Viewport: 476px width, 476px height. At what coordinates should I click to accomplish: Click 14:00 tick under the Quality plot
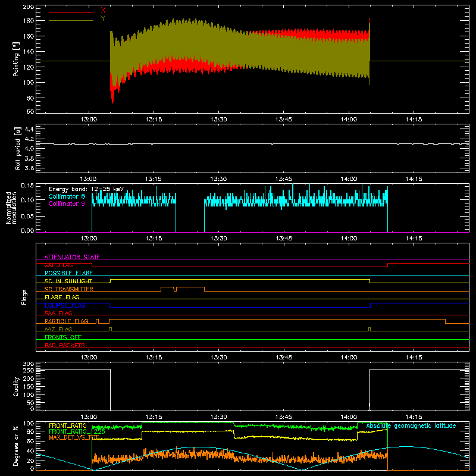pyautogui.click(x=349, y=417)
